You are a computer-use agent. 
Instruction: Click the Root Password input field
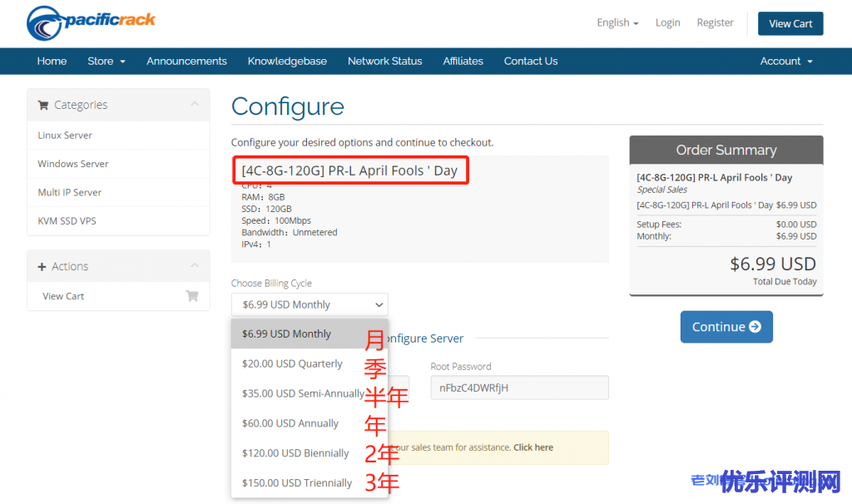coord(518,388)
